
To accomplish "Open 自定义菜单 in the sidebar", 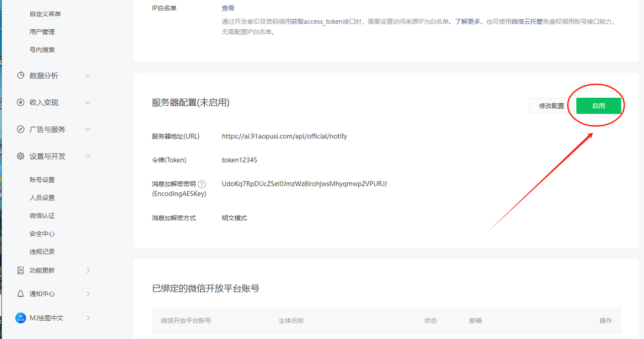I will tap(45, 14).
